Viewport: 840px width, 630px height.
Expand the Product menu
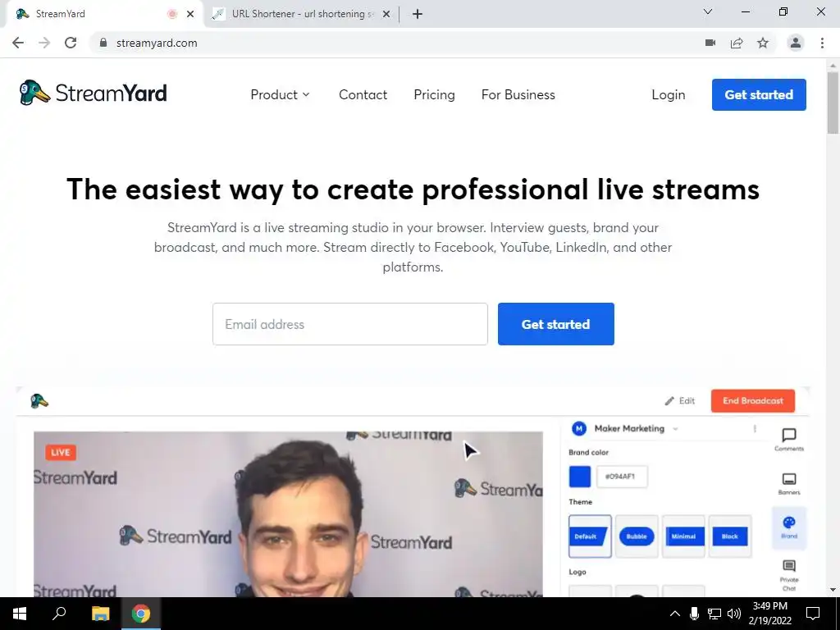pos(280,95)
